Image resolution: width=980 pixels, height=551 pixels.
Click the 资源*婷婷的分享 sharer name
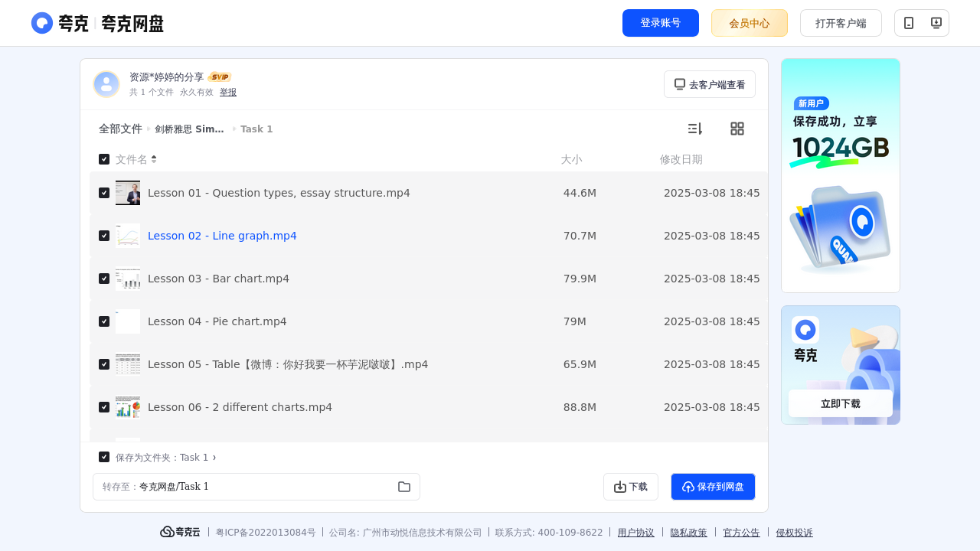tap(167, 77)
